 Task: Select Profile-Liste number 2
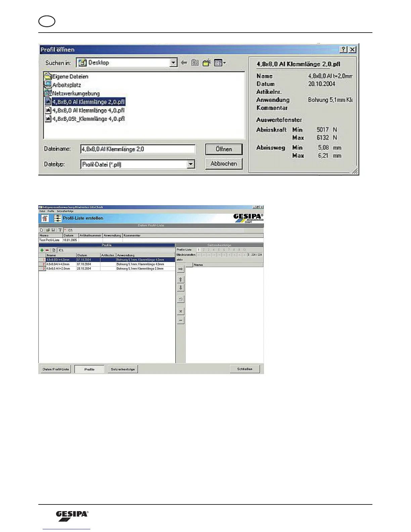(x=203, y=250)
